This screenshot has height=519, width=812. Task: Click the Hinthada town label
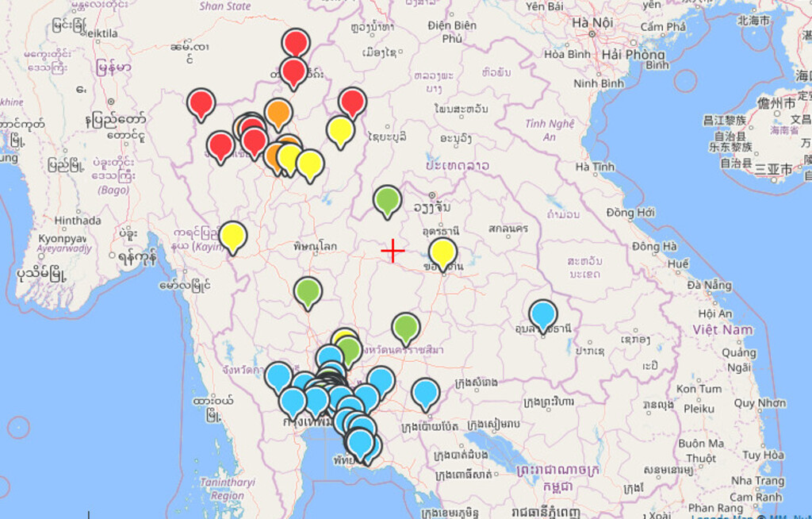click(78, 221)
